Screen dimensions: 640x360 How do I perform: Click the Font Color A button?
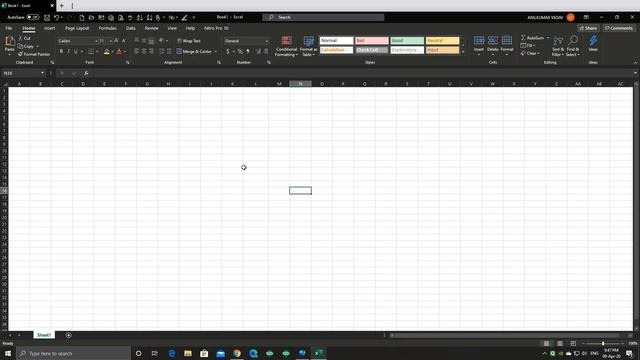[119, 52]
